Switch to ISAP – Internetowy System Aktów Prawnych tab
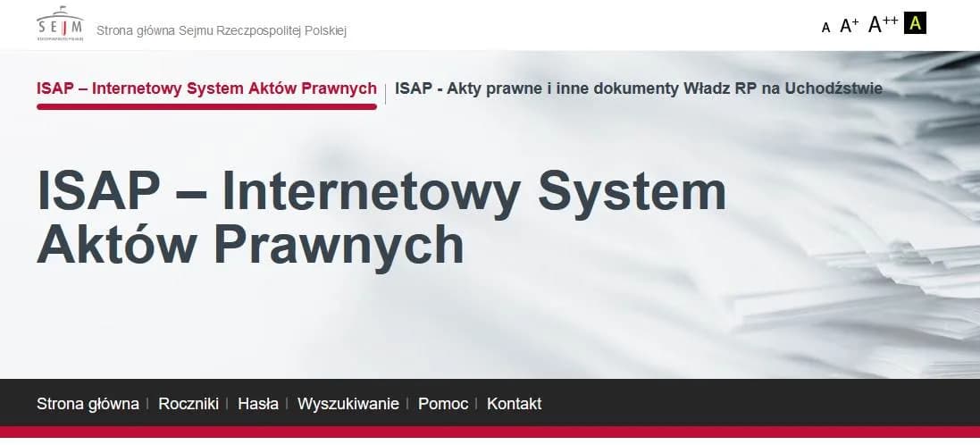This screenshot has width=980, height=445. 206,88
